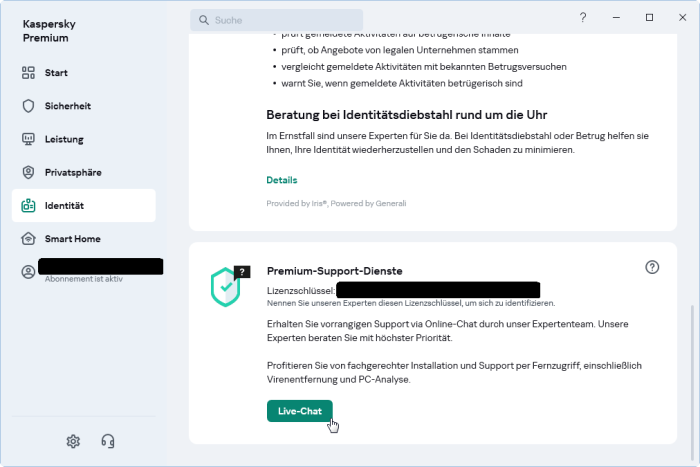Click the Leistung monitor icon

tap(28, 139)
